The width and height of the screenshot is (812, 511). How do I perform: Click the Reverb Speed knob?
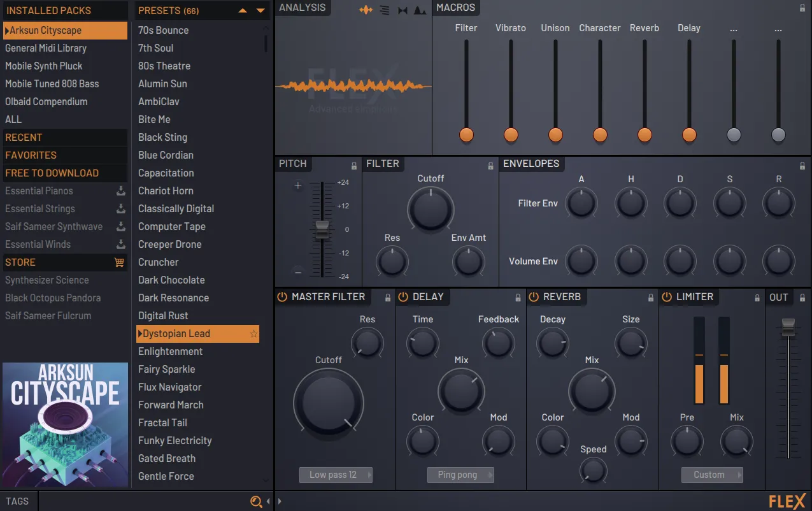click(x=593, y=471)
